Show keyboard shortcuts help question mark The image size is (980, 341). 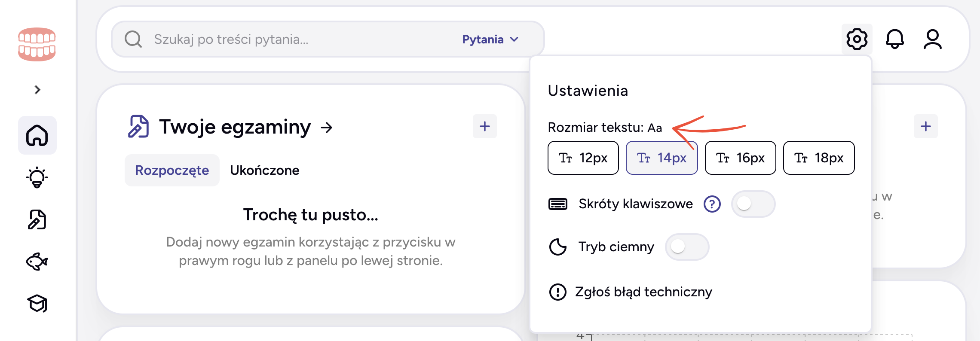(712, 204)
